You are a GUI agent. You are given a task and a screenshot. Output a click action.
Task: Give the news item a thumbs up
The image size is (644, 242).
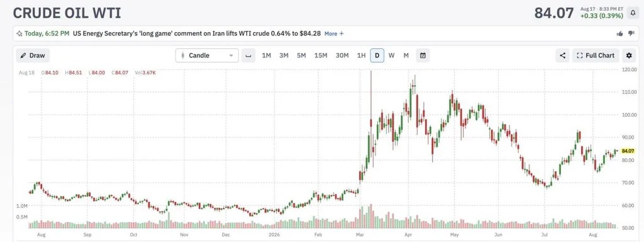point(619,34)
